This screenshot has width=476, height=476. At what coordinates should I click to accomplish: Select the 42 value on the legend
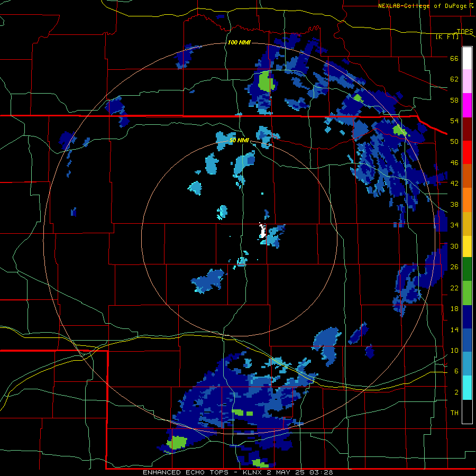coord(454,184)
